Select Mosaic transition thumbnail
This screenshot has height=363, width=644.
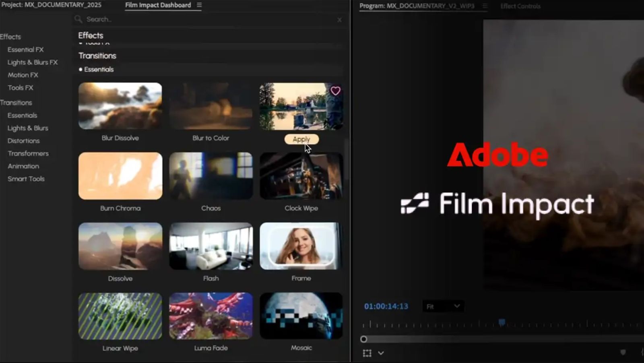pyautogui.click(x=301, y=316)
